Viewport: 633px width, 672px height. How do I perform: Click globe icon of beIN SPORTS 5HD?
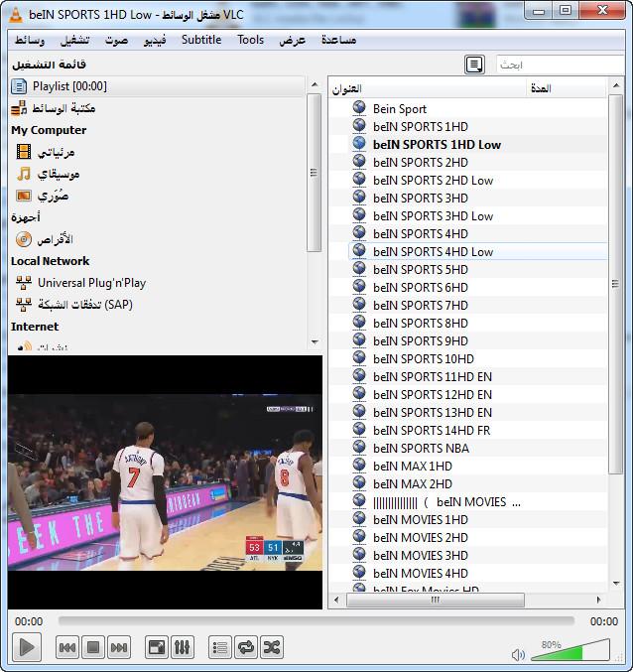click(359, 269)
